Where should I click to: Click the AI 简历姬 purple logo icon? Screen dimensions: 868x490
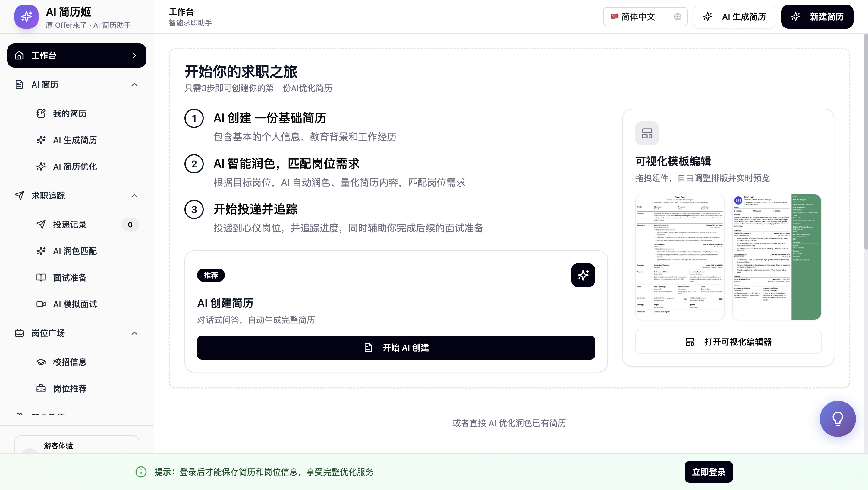point(26,17)
